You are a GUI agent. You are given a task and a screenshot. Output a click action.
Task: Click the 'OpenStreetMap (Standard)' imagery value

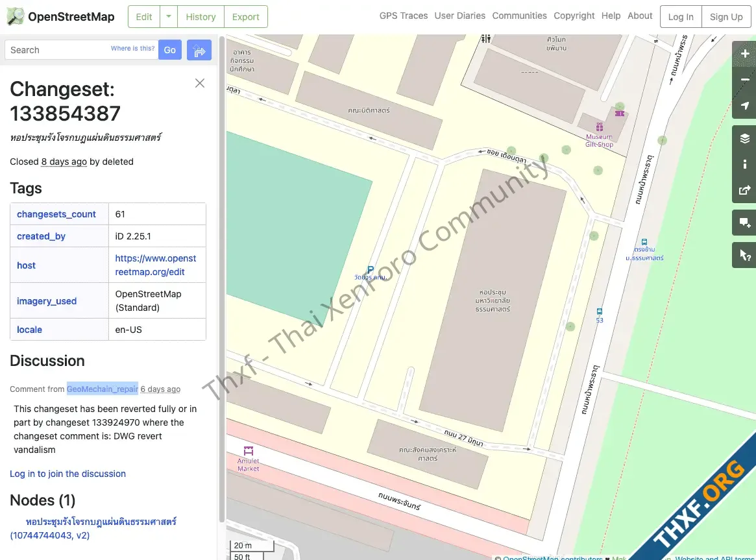pos(149,300)
